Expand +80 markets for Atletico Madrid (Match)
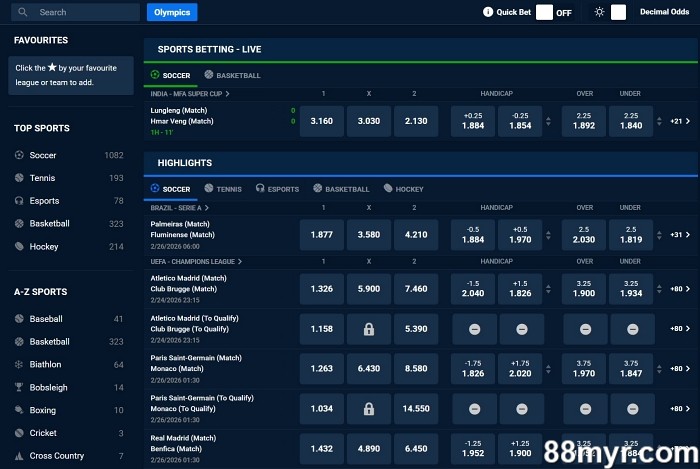The height and width of the screenshot is (469, 700). [680, 289]
